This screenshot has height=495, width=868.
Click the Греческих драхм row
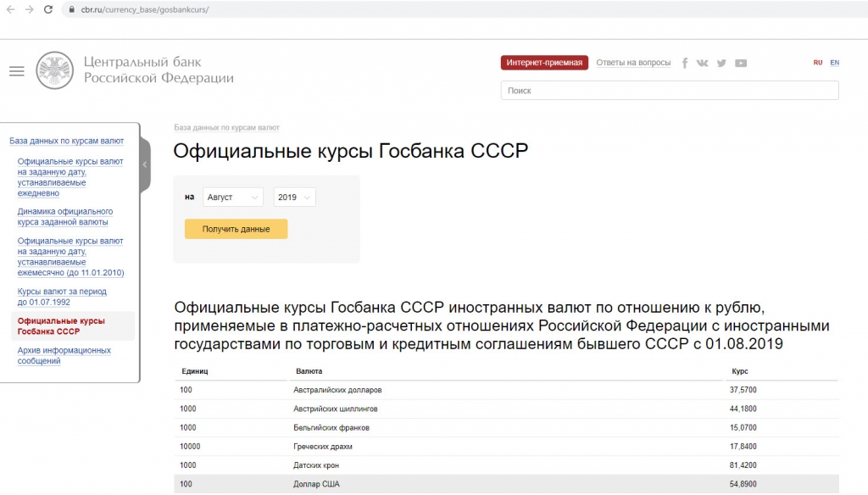point(507,447)
